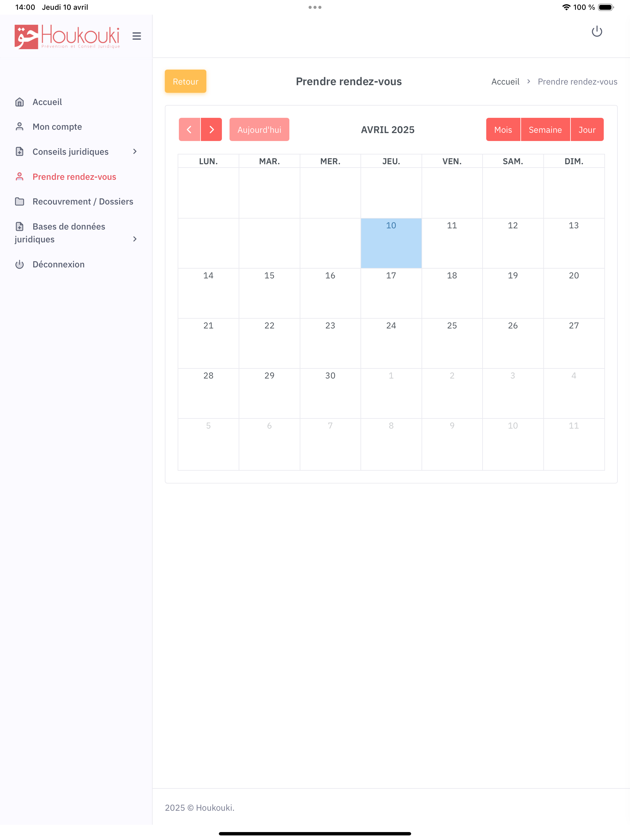Viewport: 630px width, 840px height.
Task: Click the document icon beside Conseils juridiques
Action: pyautogui.click(x=19, y=151)
